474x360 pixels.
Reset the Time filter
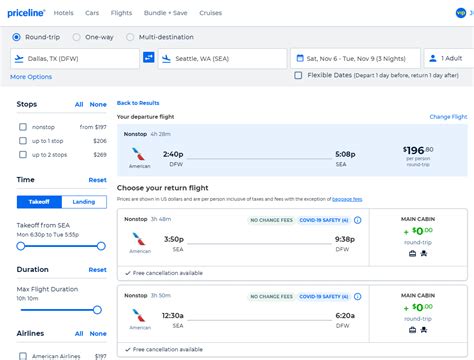coord(98,180)
